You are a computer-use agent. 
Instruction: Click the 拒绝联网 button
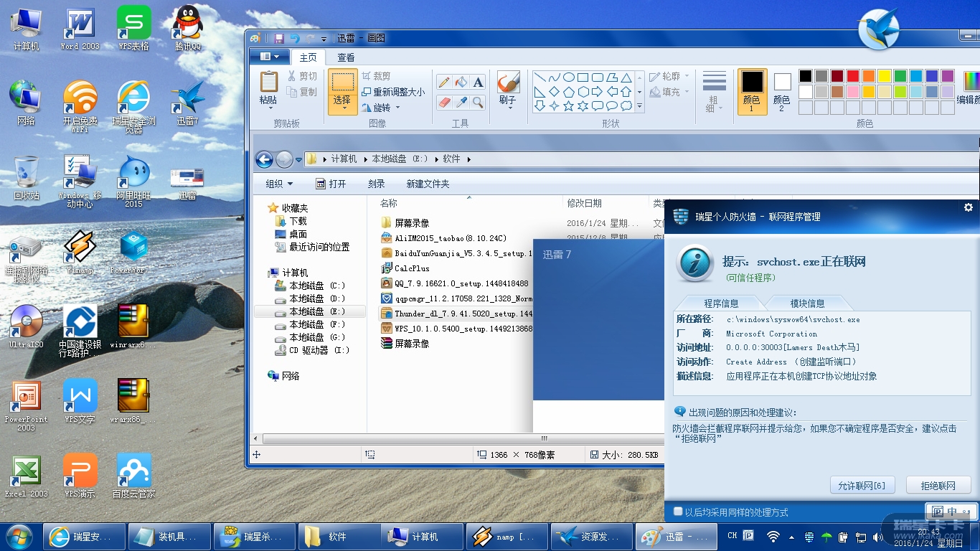[938, 486]
